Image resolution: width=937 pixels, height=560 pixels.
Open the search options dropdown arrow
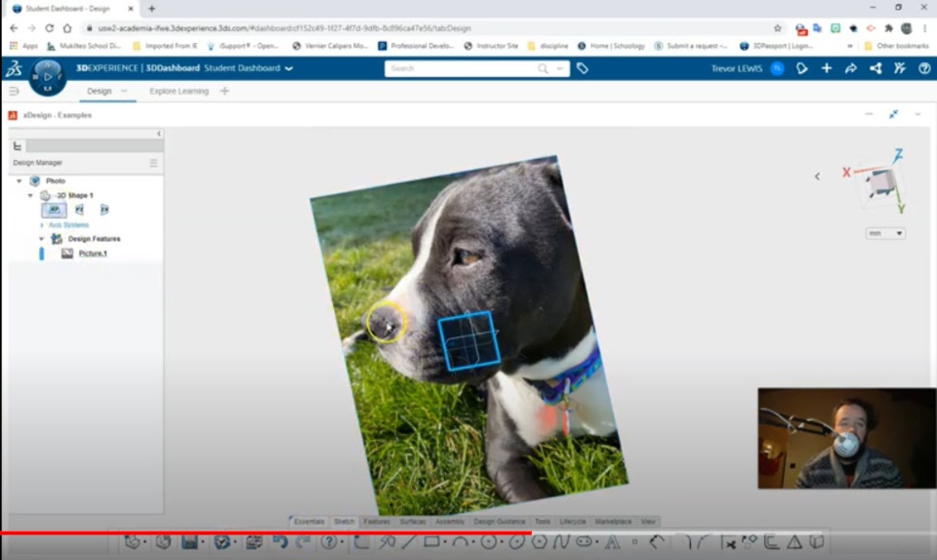(x=560, y=68)
